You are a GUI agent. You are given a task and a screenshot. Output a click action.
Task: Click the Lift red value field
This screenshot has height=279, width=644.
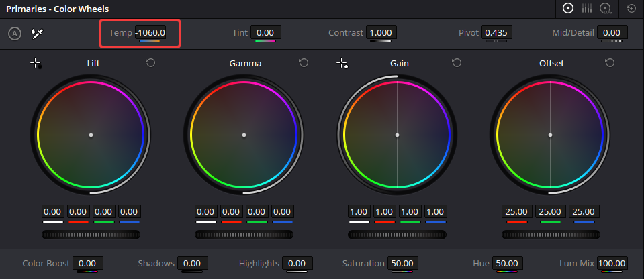click(78, 212)
